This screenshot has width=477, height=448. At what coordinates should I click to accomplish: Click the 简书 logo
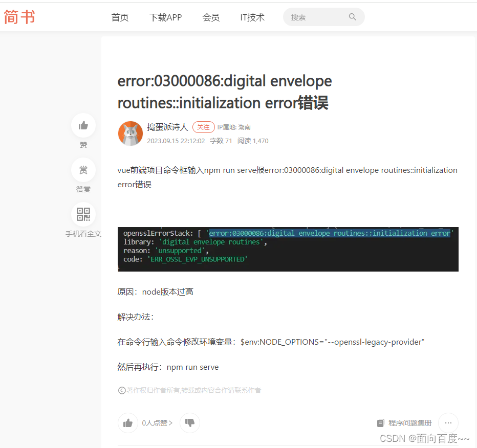pyautogui.click(x=19, y=17)
